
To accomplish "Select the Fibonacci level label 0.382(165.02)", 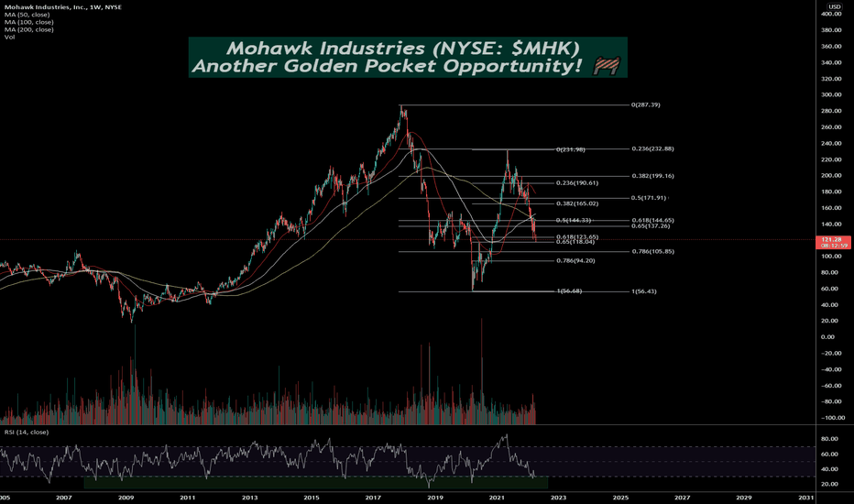I will (576, 203).
